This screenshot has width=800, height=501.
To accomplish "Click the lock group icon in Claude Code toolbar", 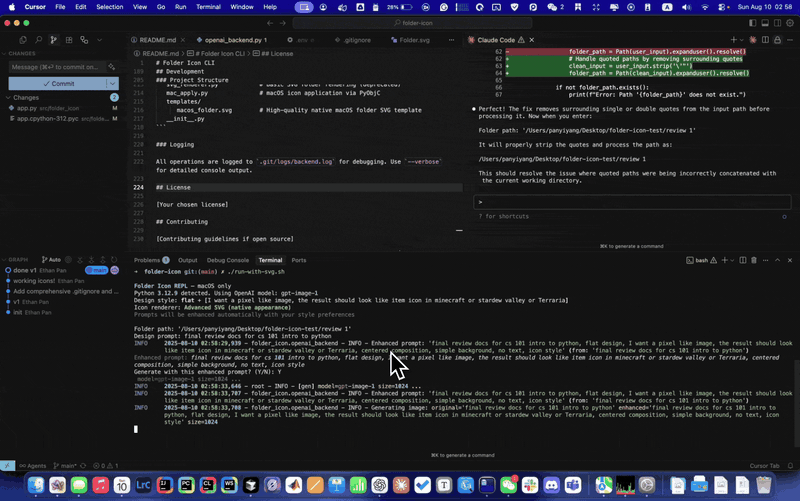I will [778, 40].
